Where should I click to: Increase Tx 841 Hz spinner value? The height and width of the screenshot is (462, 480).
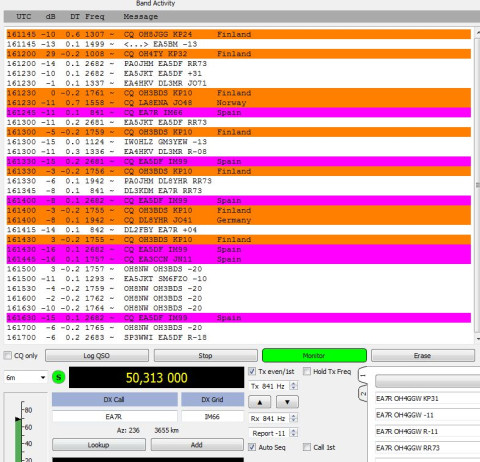(x=293, y=384)
